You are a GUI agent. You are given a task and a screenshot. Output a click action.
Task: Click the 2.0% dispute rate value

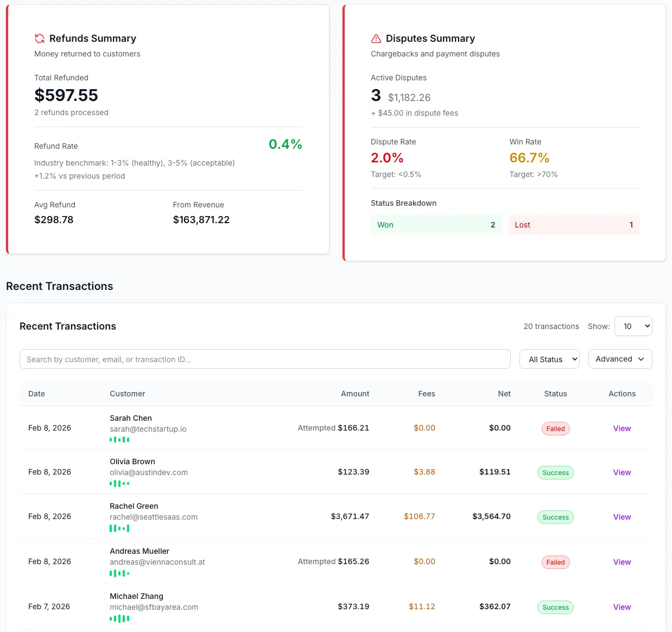point(387,158)
